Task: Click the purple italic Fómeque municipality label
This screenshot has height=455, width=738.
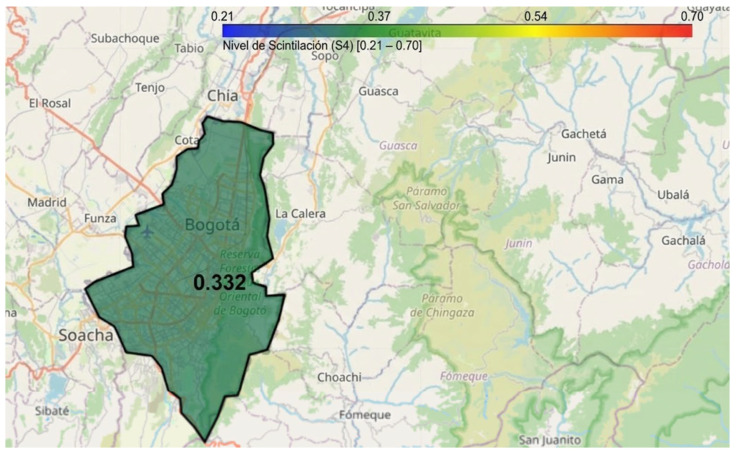Action: (464, 376)
